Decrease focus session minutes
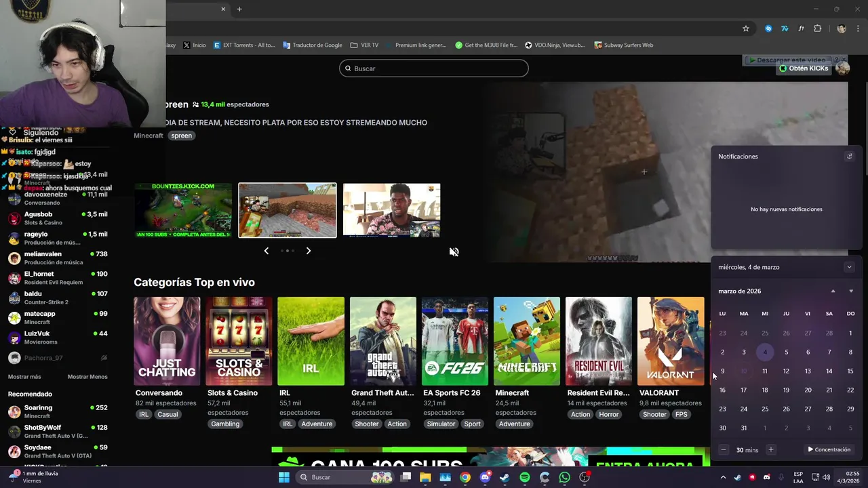868x488 pixels. (x=724, y=449)
